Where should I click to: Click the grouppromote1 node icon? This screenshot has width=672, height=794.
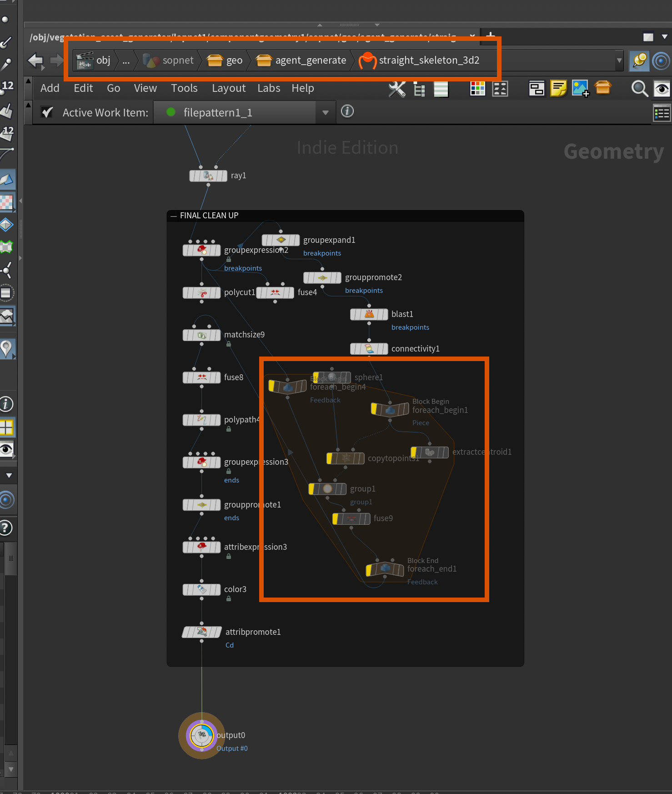[x=202, y=505]
